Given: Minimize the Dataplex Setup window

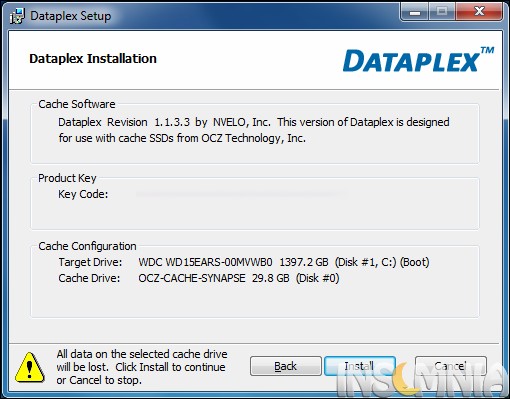Looking at the screenshot, I should (x=415, y=12).
